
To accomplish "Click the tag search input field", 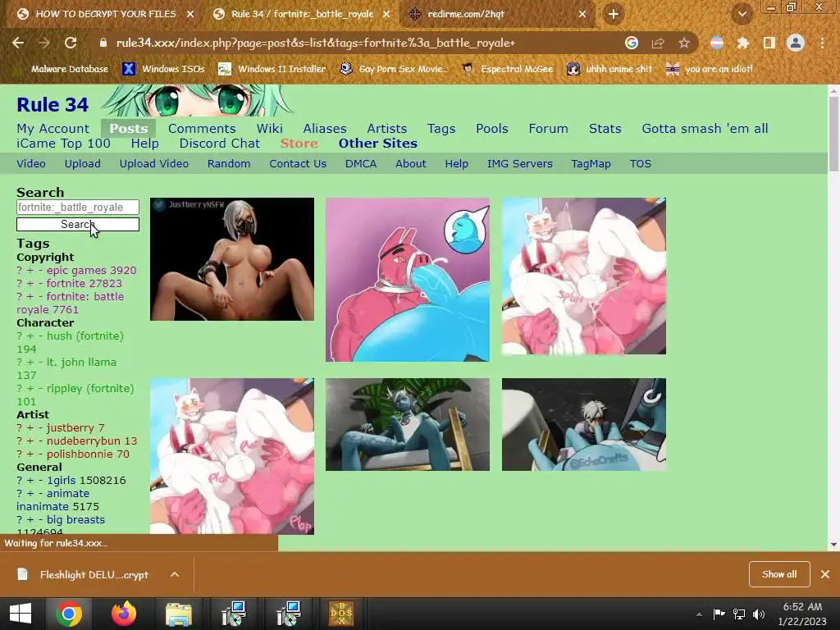I will click(78, 208).
